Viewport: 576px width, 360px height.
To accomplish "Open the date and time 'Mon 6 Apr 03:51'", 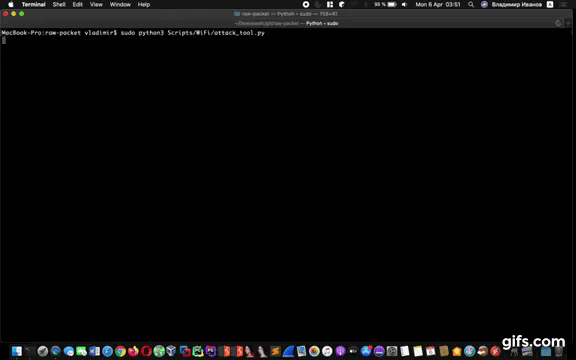I will (x=438, y=4).
